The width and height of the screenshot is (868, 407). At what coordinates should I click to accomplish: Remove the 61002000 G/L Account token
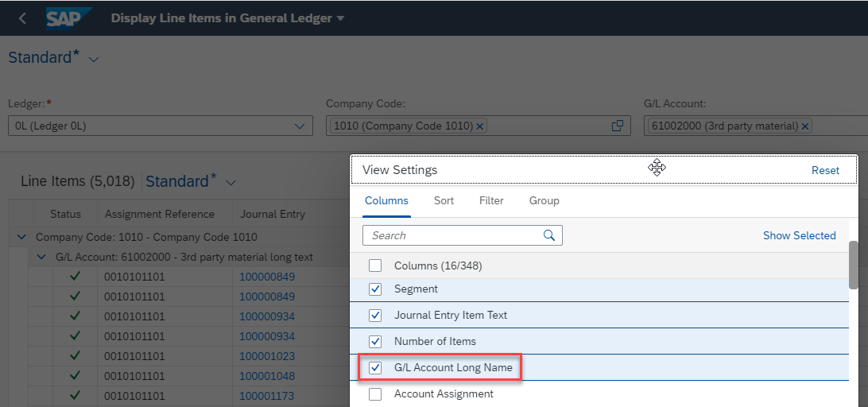(805, 126)
